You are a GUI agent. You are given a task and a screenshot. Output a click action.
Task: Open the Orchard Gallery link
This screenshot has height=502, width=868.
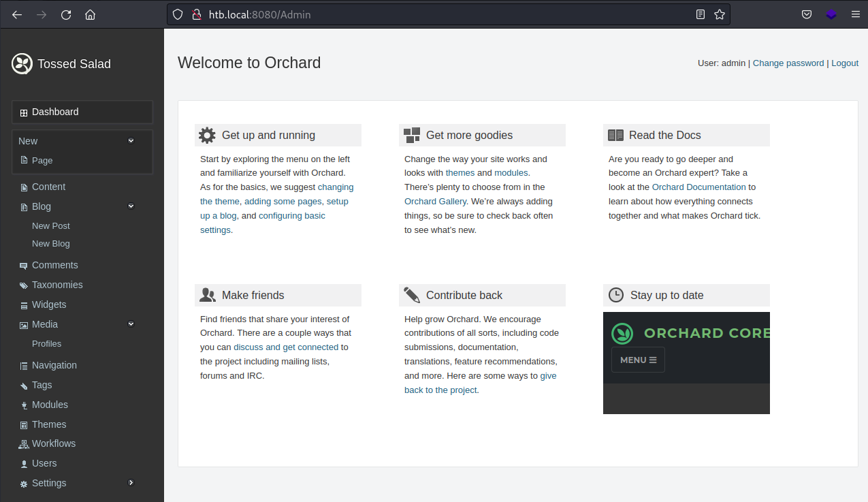tap(436, 202)
